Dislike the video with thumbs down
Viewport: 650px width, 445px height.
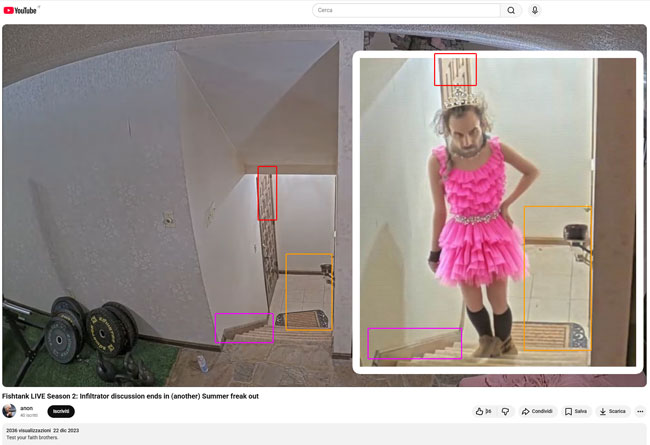tap(505, 411)
